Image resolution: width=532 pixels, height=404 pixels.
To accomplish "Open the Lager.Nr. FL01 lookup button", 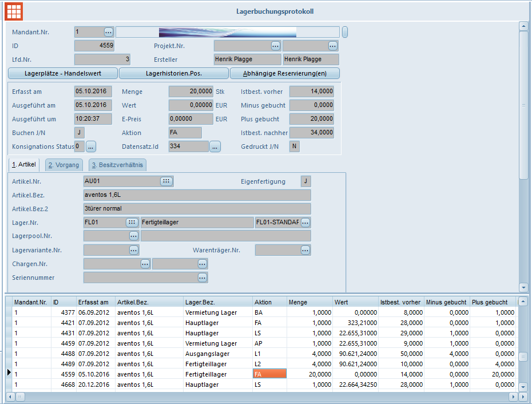I will [x=132, y=223].
